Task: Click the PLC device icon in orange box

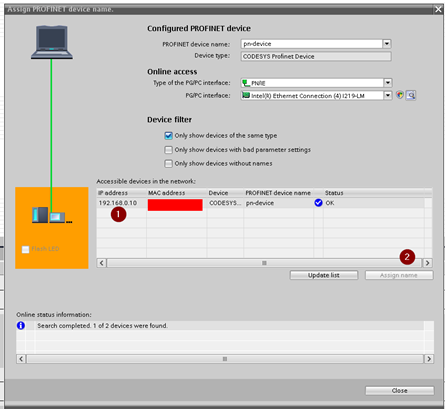Action: click(52, 215)
